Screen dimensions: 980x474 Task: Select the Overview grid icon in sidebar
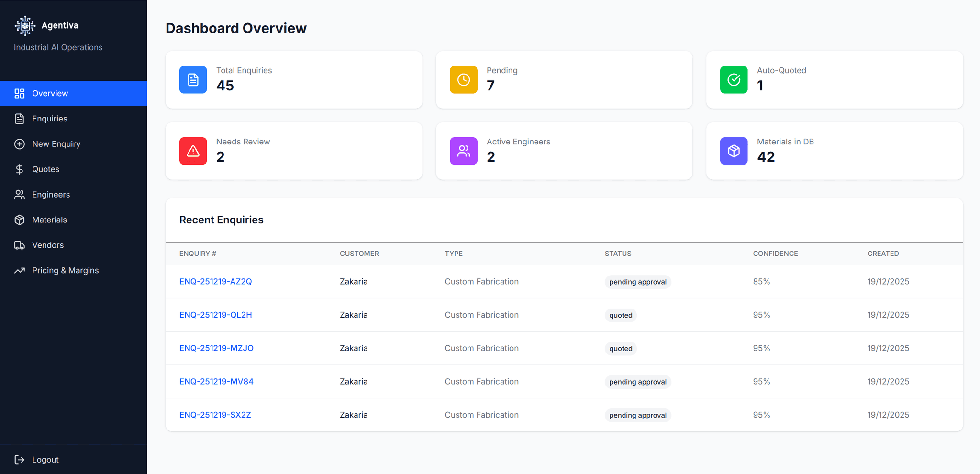(x=19, y=93)
